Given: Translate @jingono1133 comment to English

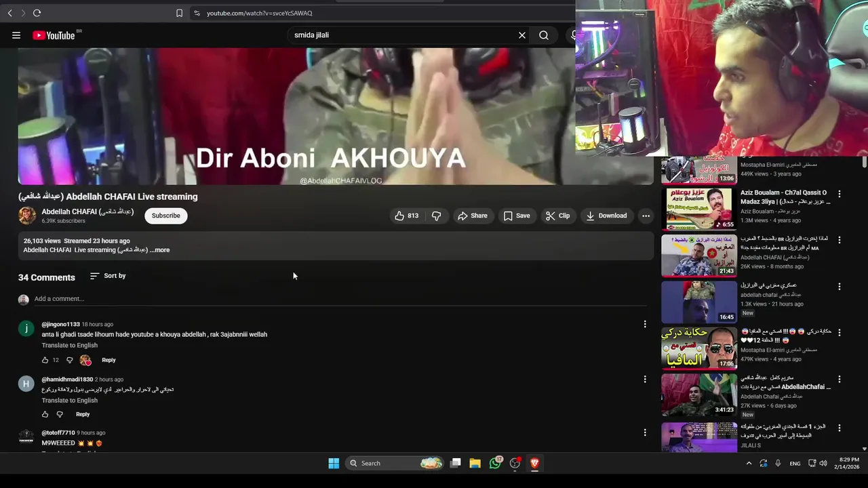Looking at the screenshot, I should click(70, 346).
